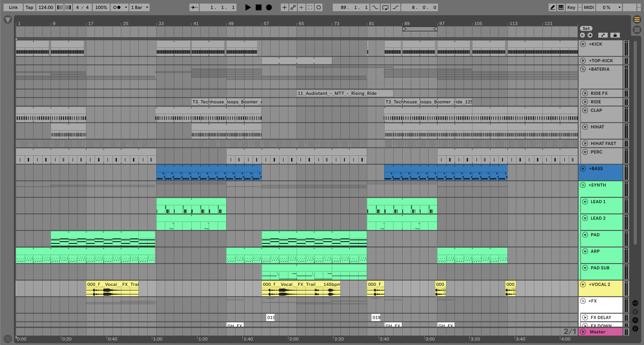
Task: Fold the +VOCAL 2 track
Action: (583, 284)
